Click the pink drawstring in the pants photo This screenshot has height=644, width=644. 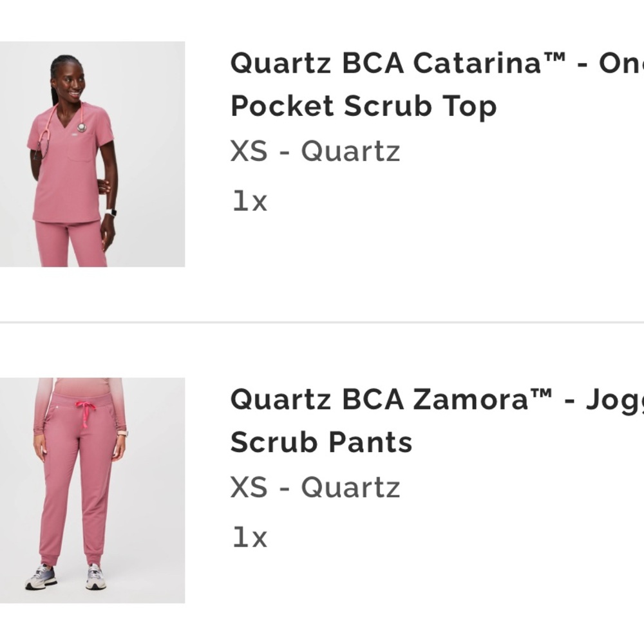[x=83, y=411]
